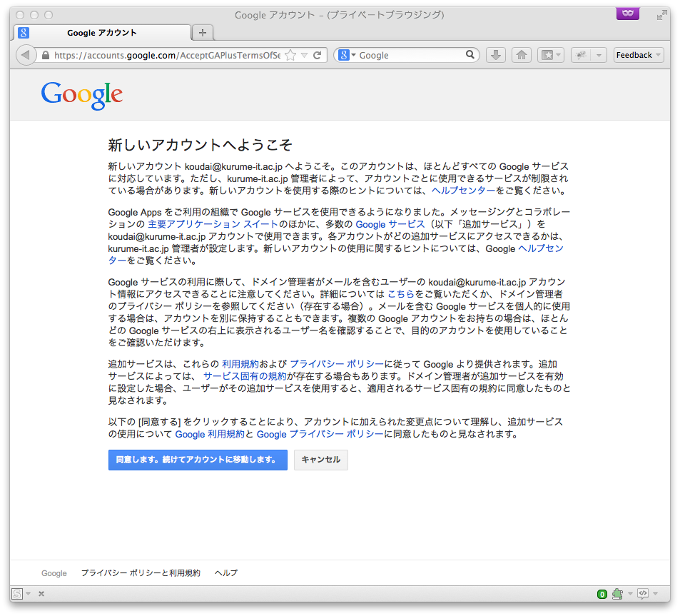680x616 pixels.
Task: Expand the bug add-on dropdown arrow
Action: click(599, 55)
